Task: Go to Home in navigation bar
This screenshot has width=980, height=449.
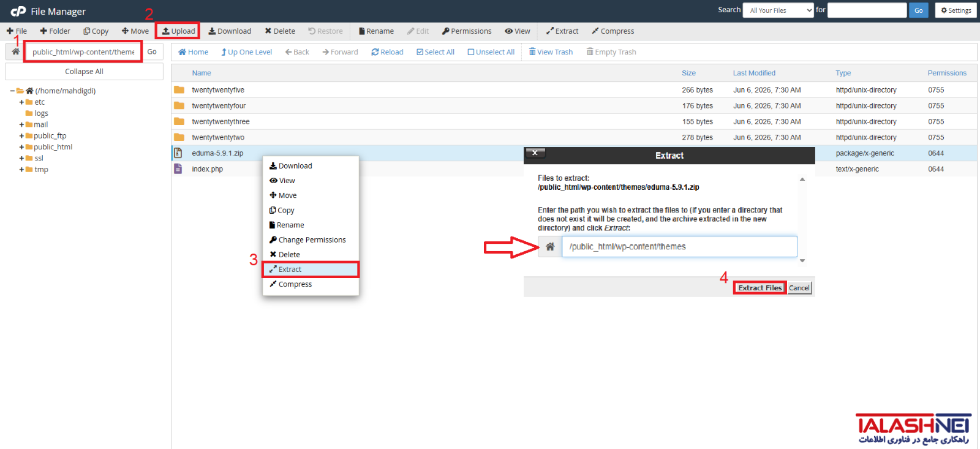Action: click(x=193, y=52)
